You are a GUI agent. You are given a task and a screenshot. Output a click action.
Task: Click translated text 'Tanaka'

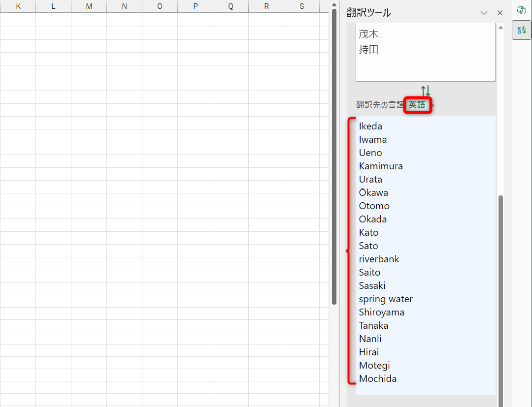tap(373, 325)
